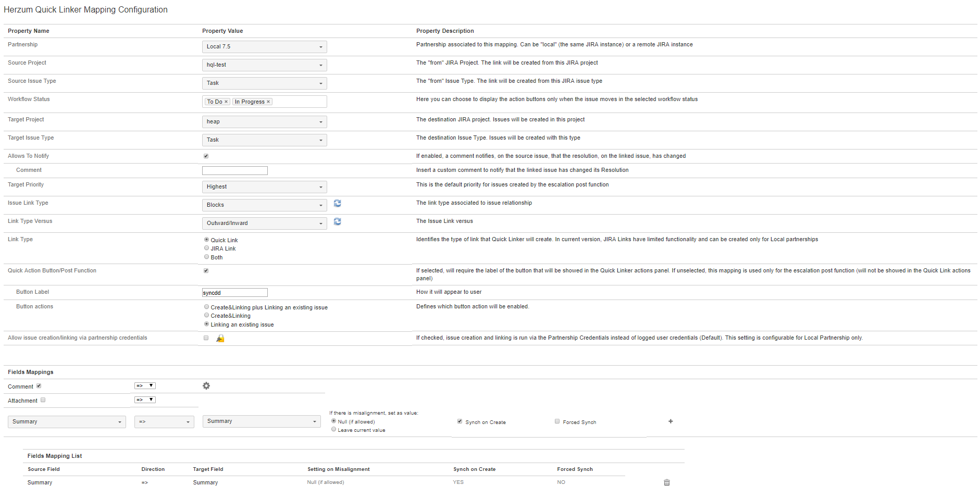Screen dimensions: 980x486
Task: Open the Comment direction arrow selector
Action: (145, 386)
